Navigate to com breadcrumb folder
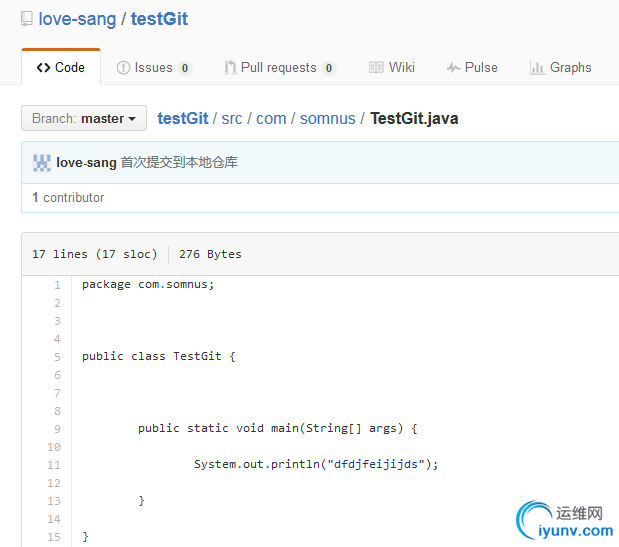619x547 pixels. [x=271, y=118]
